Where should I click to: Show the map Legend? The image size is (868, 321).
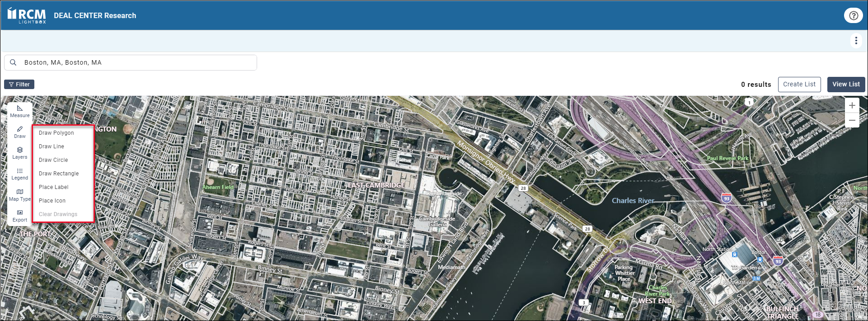pyautogui.click(x=20, y=174)
